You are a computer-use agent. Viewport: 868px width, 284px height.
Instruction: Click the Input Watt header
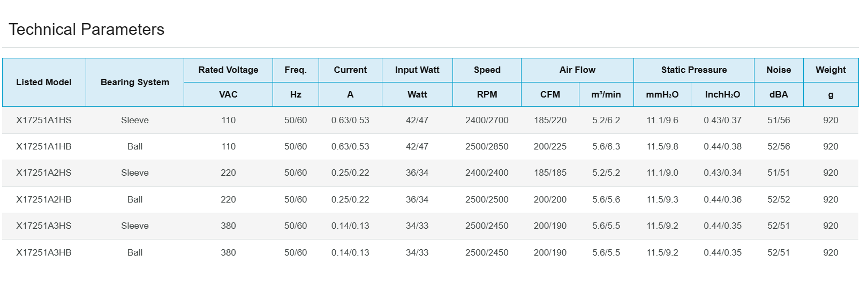click(417, 70)
